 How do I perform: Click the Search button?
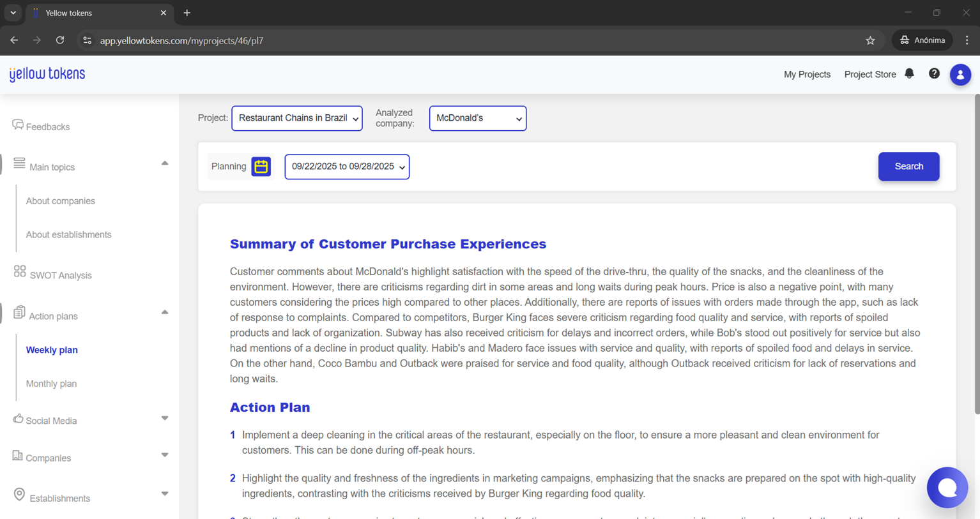908,167
